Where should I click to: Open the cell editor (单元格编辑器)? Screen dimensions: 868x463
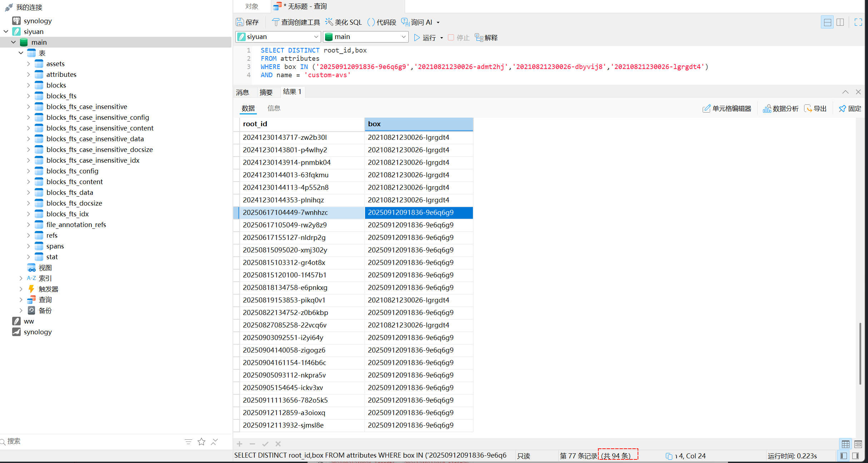point(727,108)
